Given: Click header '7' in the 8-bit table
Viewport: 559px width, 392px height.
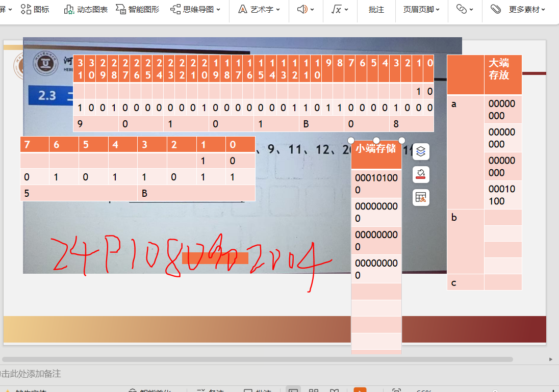Looking at the screenshot, I should click(x=35, y=144).
